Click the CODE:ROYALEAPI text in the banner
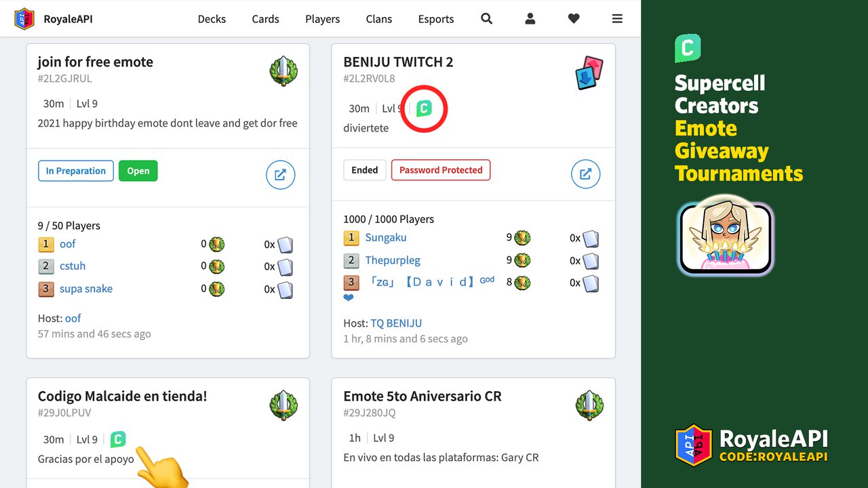 (x=773, y=457)
